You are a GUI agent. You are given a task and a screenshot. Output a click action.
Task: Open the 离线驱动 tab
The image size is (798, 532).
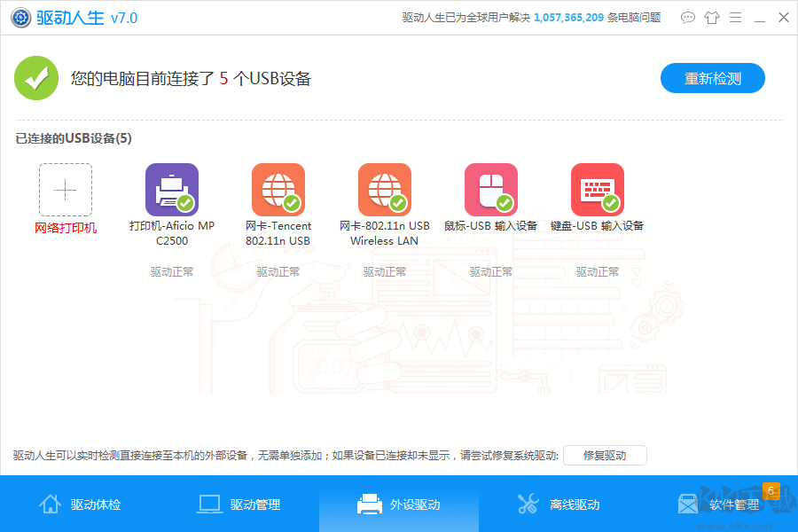[559, 504]
